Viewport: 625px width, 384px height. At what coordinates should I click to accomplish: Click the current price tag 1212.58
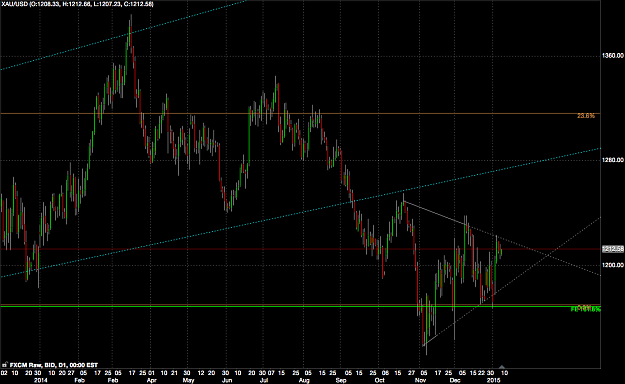(613, 249)
